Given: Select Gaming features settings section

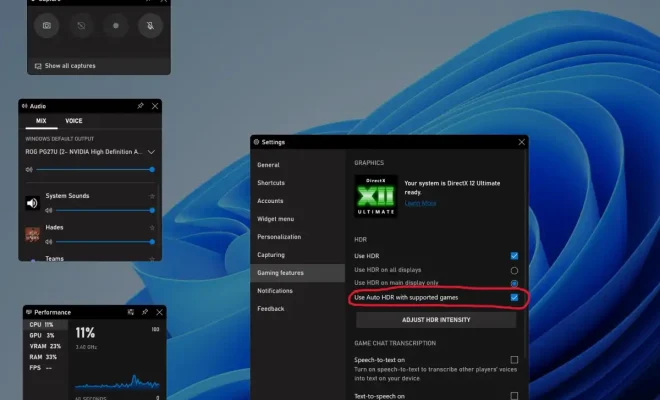Looking at the screenshot, I should pos(297,273).
